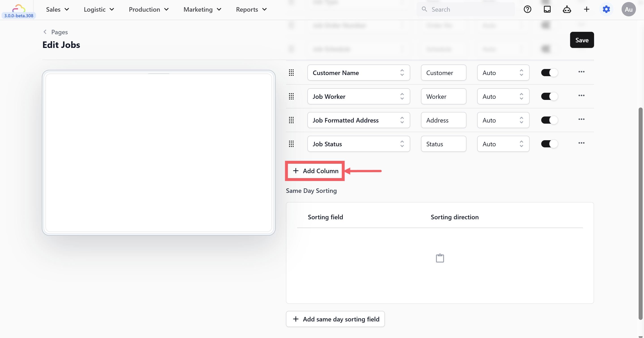The width and height of the screenshot is (644, 338).
Task: Open the Reports menu
Action: (x=251, y=9)
